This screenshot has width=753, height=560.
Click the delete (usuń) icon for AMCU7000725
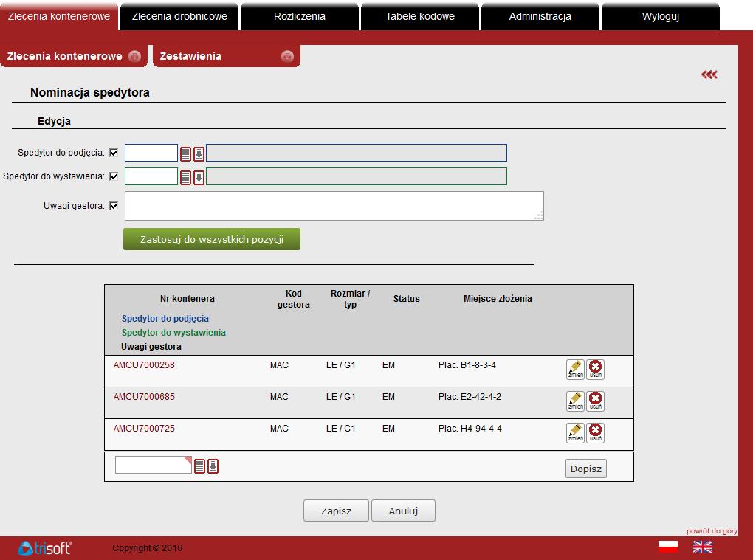pyautogui.click(x=596, y=433)
